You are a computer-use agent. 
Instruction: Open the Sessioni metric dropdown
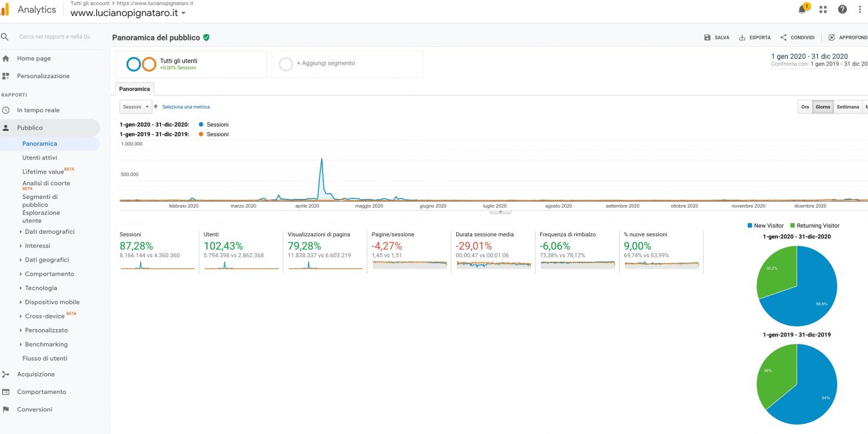[136, 107]
